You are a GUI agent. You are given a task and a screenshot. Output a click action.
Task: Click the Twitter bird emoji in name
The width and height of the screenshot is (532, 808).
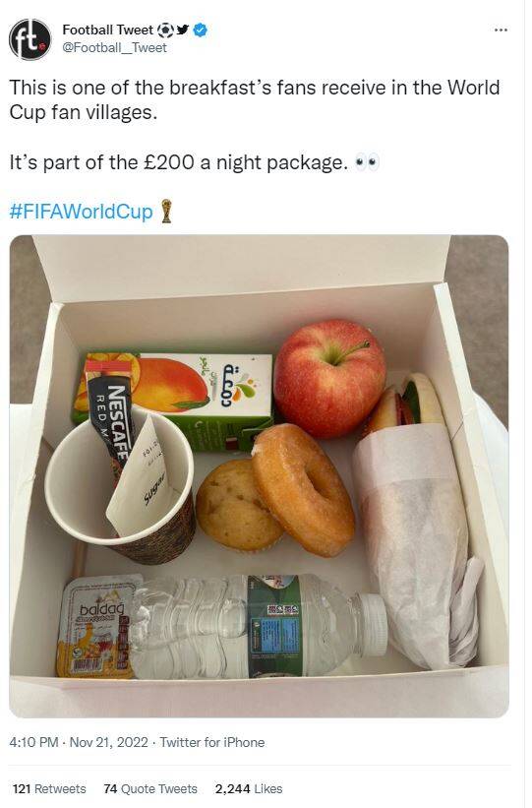coord(182,30)
